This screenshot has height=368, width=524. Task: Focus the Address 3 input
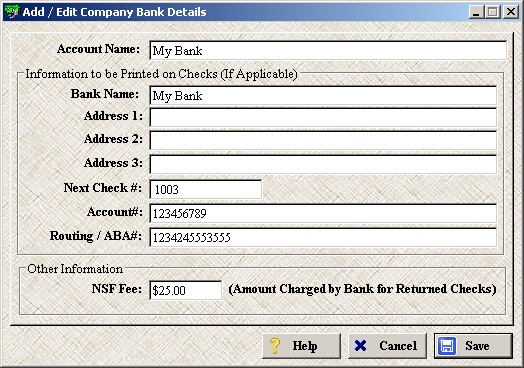323,164
